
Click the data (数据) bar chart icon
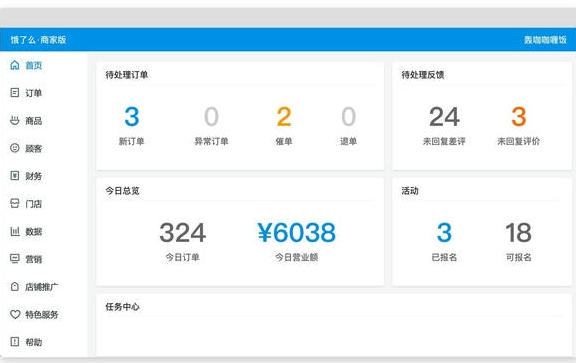(x=15, y=231)
